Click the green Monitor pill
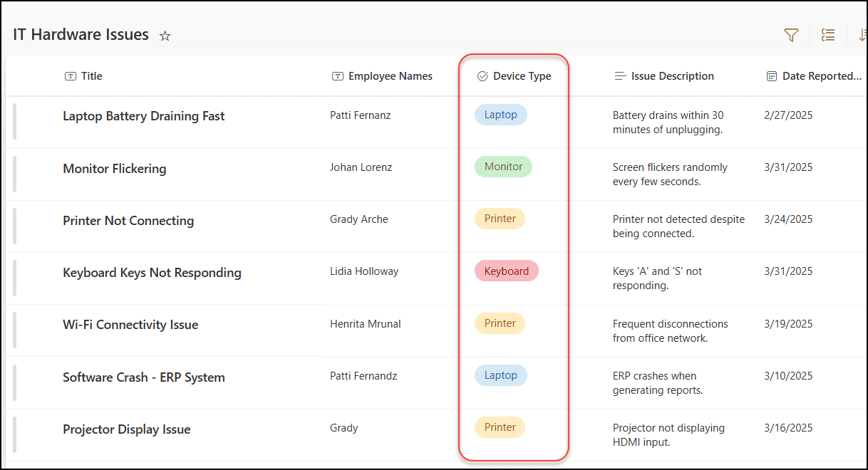Image resolution: width=868 pixels, height=470 pixels. [503, 167]
